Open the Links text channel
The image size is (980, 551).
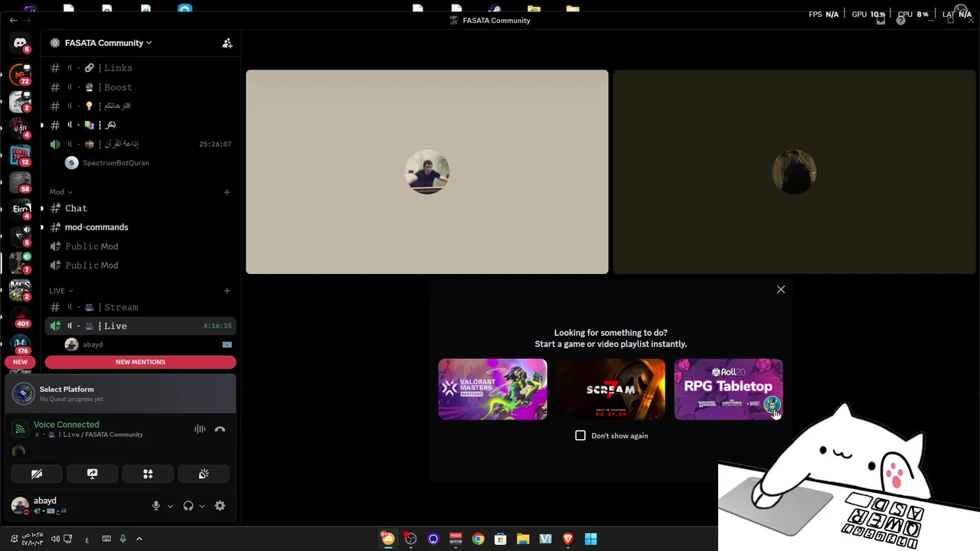click(x=140, y=68)
